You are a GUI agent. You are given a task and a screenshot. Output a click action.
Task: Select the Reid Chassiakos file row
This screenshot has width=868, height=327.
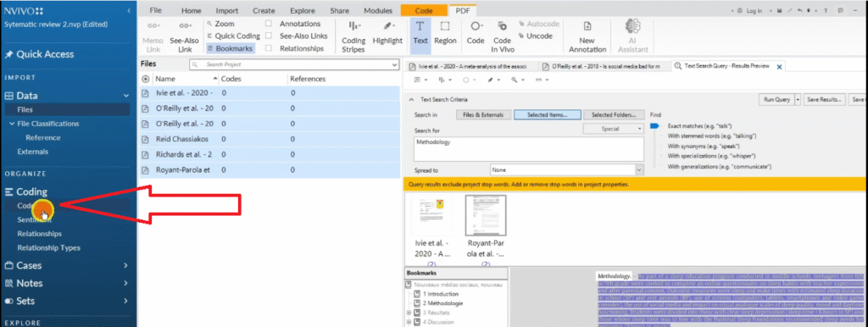[269, 139]
